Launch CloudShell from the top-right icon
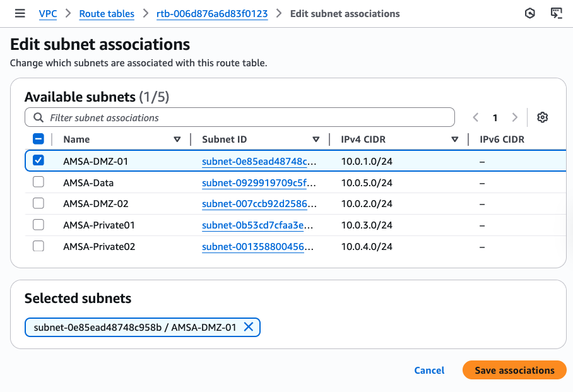Image resolution: width=573 pixels, height=392 pixels. pyautogui.click(x=556, y=13)
